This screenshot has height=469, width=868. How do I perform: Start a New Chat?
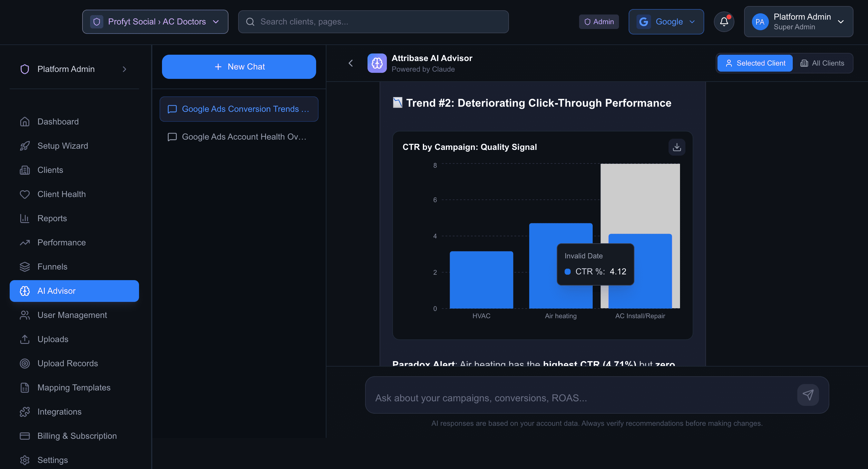[238, 67]
